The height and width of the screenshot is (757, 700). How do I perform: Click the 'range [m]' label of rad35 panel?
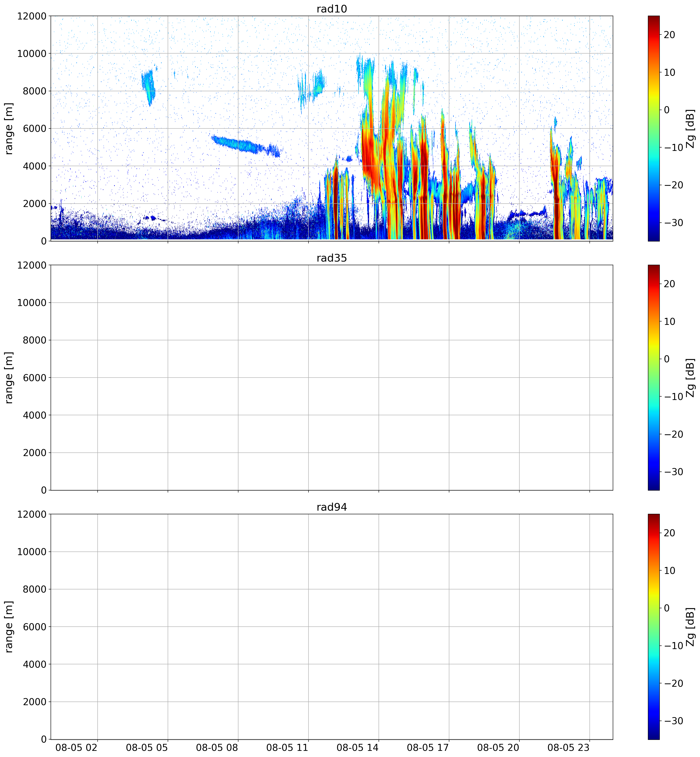tap(9, 377)
